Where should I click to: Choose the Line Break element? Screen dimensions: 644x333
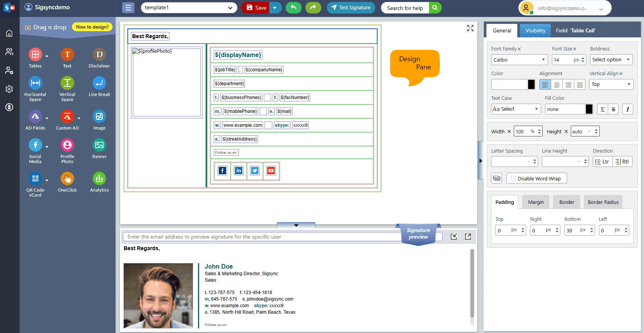[99, 83]
